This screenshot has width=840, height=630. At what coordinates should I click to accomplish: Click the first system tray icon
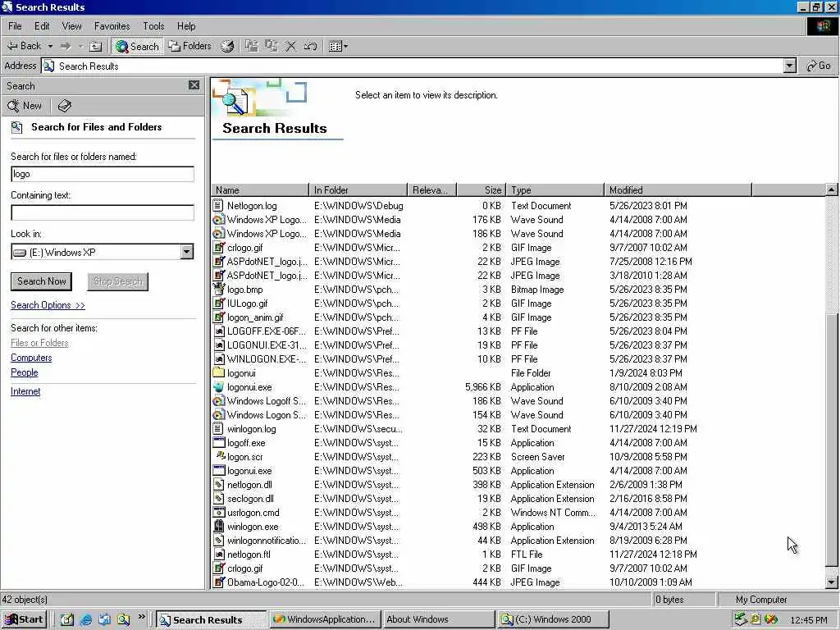pyautogui.click(x=741, y=619)
